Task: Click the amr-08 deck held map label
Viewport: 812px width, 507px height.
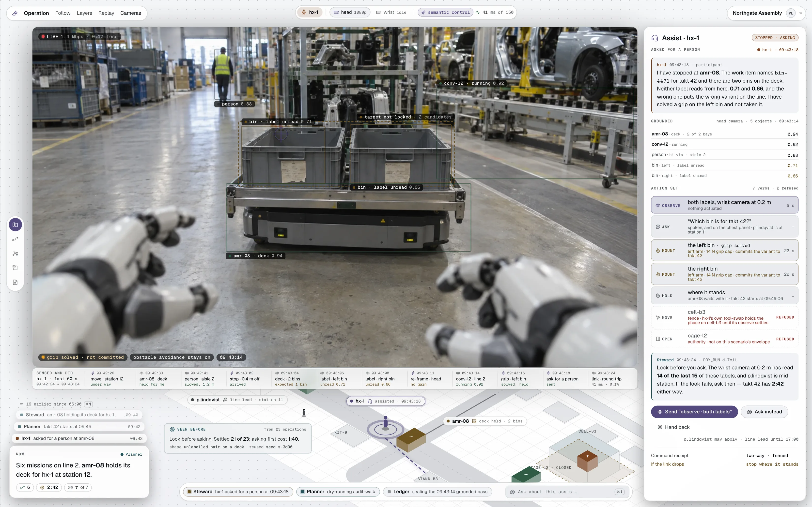Action: click(x=485, y=421)
